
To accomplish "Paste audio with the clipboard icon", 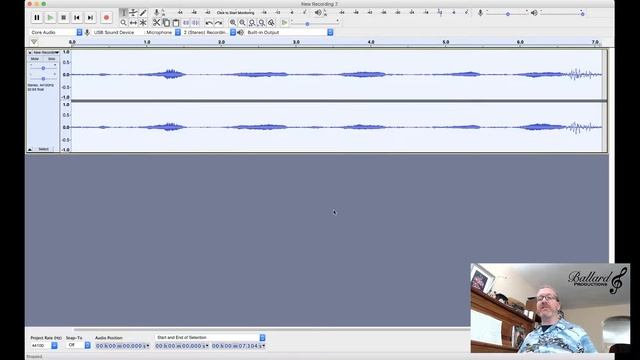I will [x=176, y=23].
